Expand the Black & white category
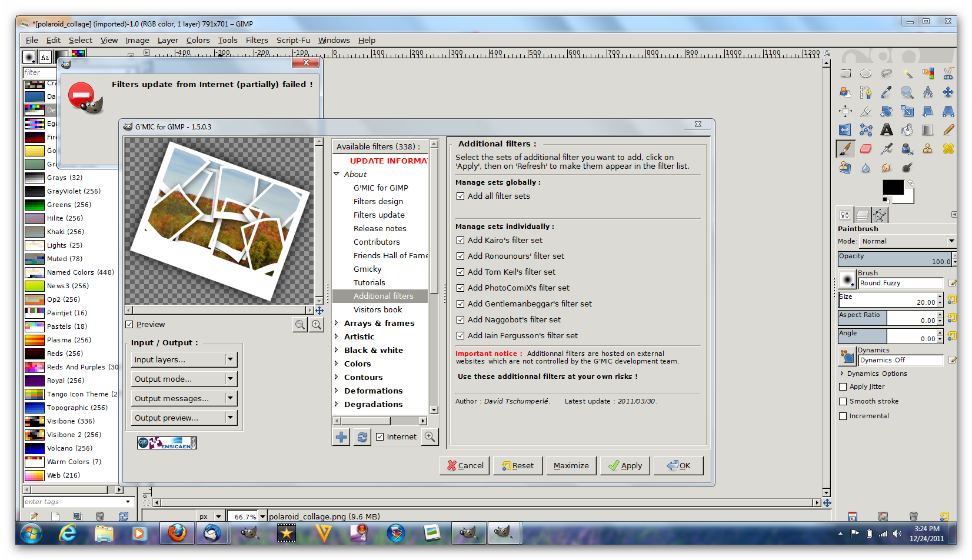This screenshot has height=560, width=972. pos(337,350)
